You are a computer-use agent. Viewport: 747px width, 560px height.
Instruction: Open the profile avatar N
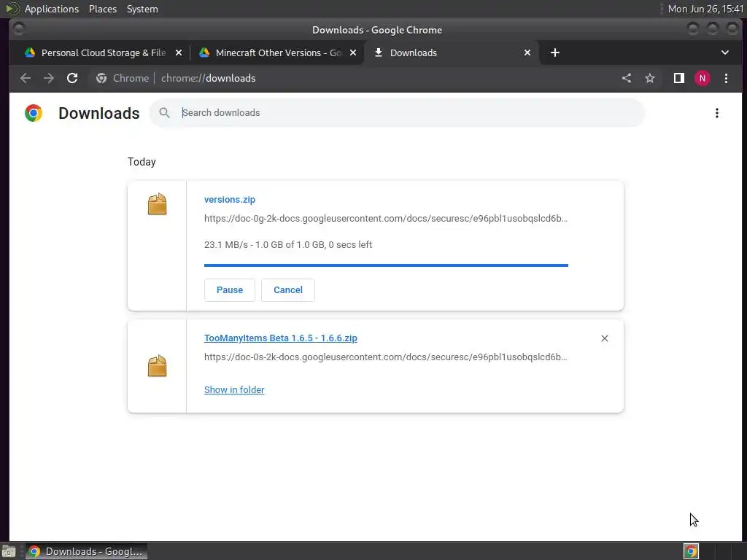(x=703, y=78)
